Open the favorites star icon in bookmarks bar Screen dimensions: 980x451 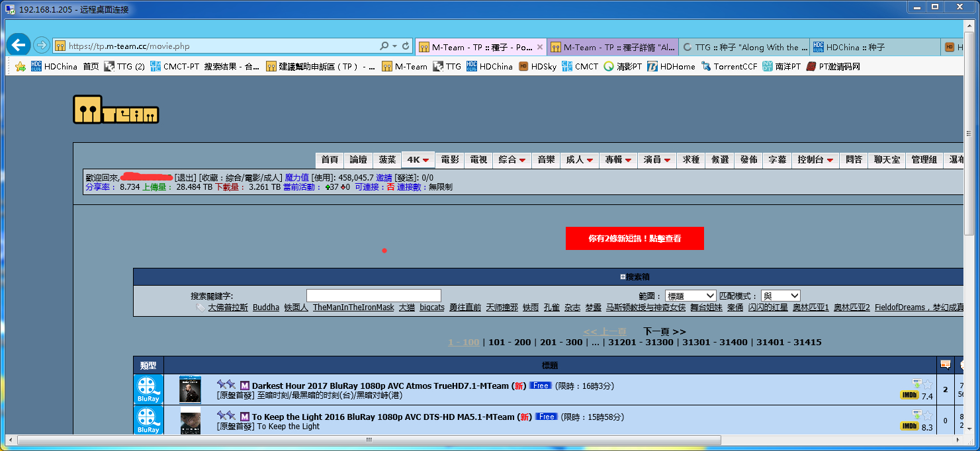pos(21,66)
